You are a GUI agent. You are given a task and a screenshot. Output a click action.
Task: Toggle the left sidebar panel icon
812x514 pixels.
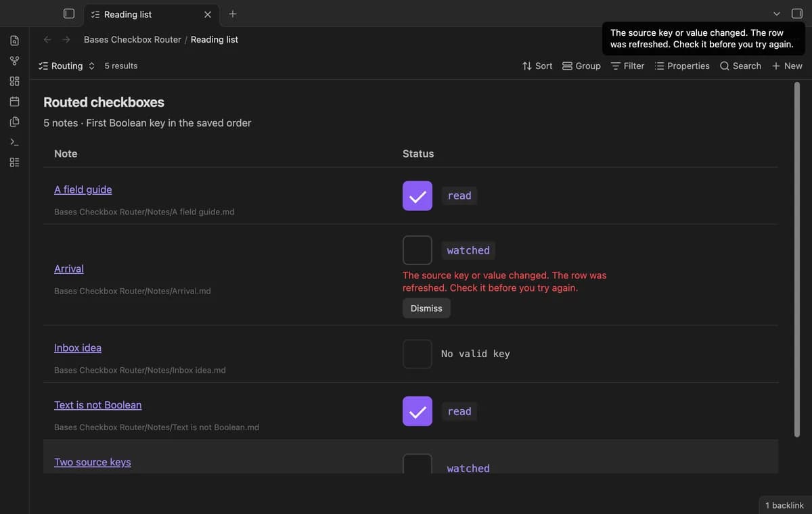pos(69,14)
